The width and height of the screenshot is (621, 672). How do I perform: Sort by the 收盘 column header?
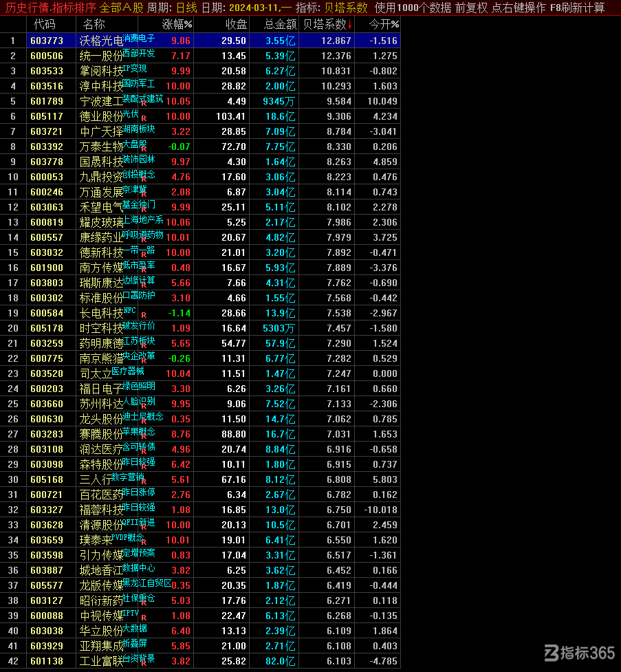236,25
